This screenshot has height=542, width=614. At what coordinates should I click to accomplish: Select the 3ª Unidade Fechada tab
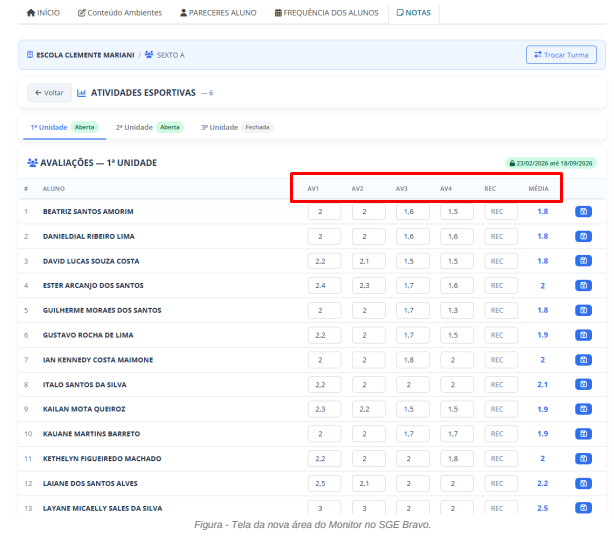[237, 127]
